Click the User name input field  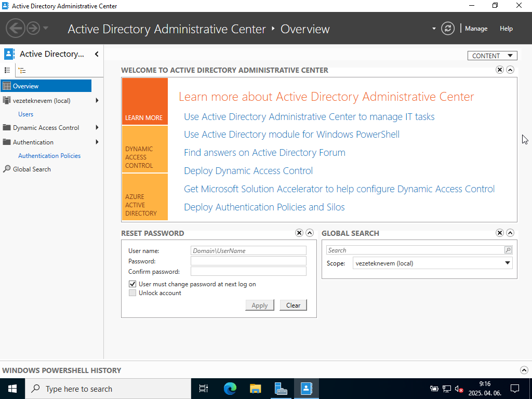click(x=248, y=250)
